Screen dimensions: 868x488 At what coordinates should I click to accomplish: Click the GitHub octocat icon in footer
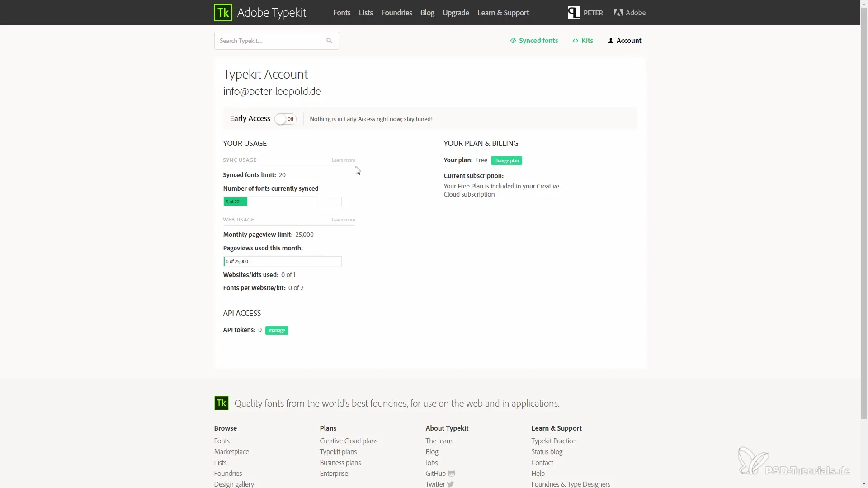click(452, 474)
